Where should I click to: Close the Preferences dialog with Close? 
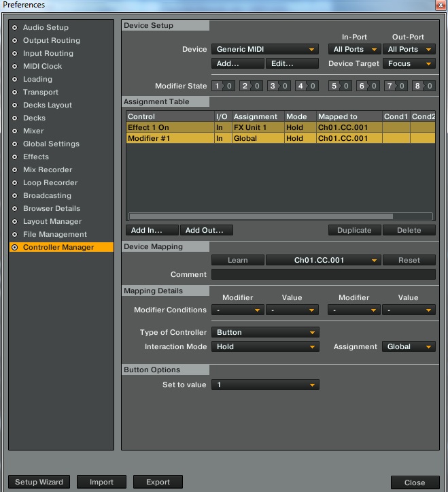pyautogui.click(x=415, y=482)
